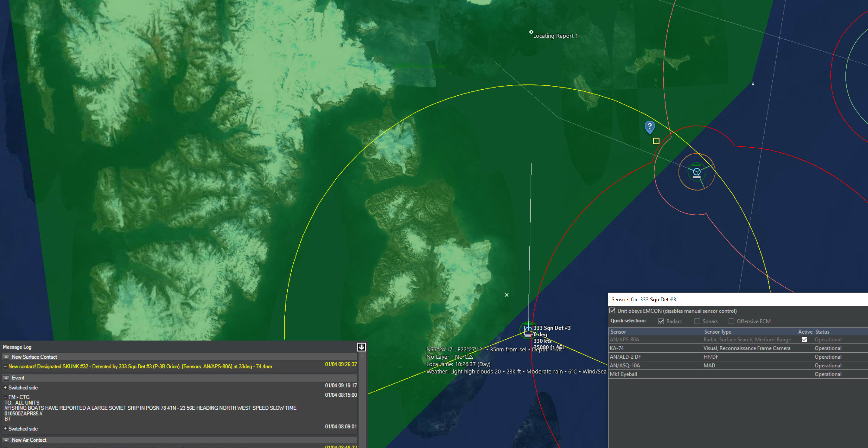The height and width of the screenshot is (448, 868).
Task: Toggle the Offensive ECM quick selection checkbox
Action: [731, 321]
